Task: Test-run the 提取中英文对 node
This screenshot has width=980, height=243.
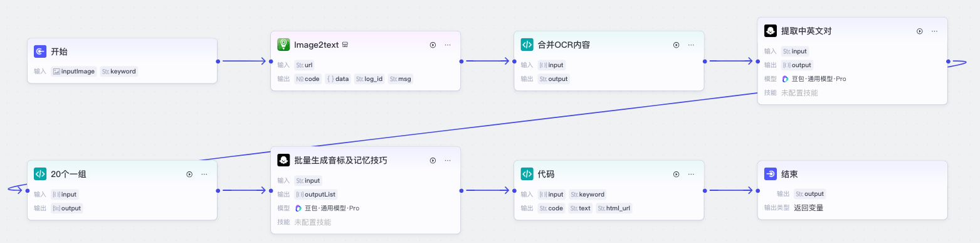Action: coord(920,31)
